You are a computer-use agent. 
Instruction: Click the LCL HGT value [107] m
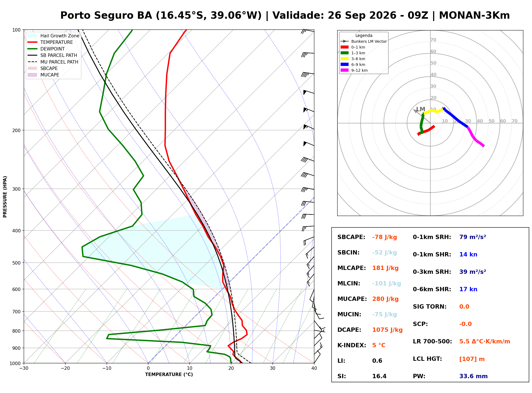click(472, 359)
